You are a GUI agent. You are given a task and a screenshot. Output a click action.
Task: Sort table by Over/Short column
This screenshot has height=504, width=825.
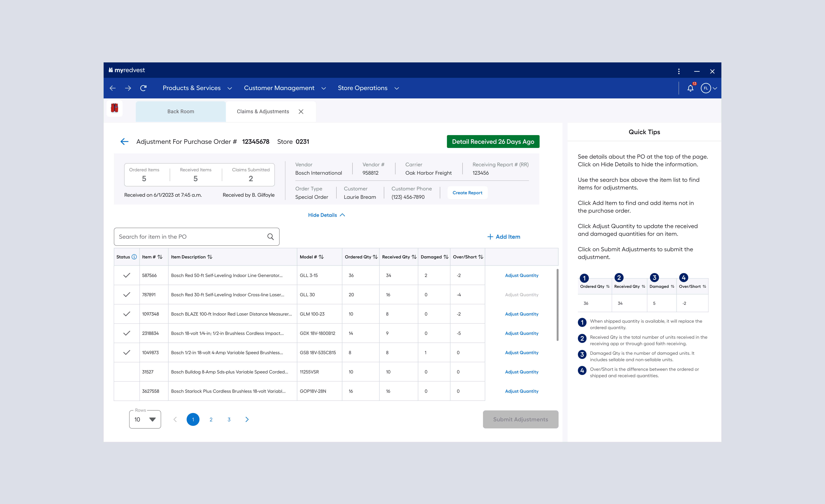click(x=481, y=257)
